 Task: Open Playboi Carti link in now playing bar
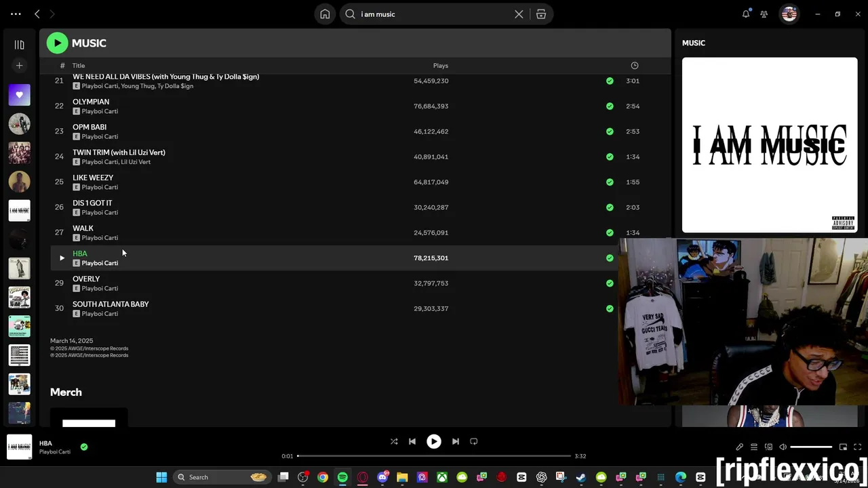[x=55, y=452]
